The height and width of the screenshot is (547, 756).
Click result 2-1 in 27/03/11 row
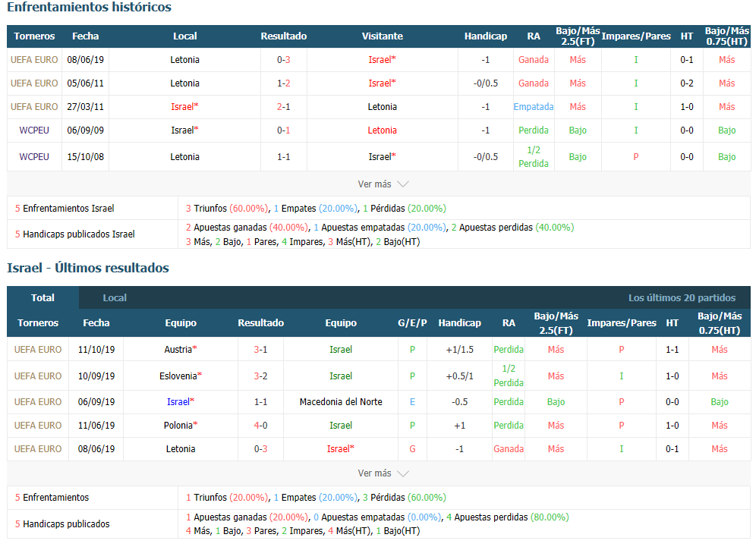coord(284,107)
